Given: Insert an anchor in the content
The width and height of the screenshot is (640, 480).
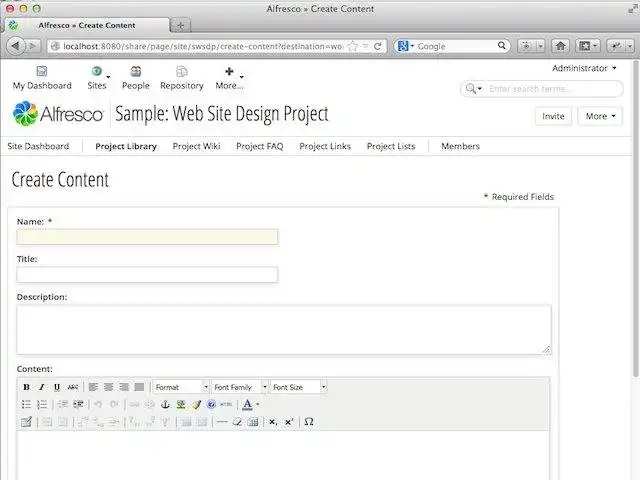Looking at the screenshot, I should [166, 404].
